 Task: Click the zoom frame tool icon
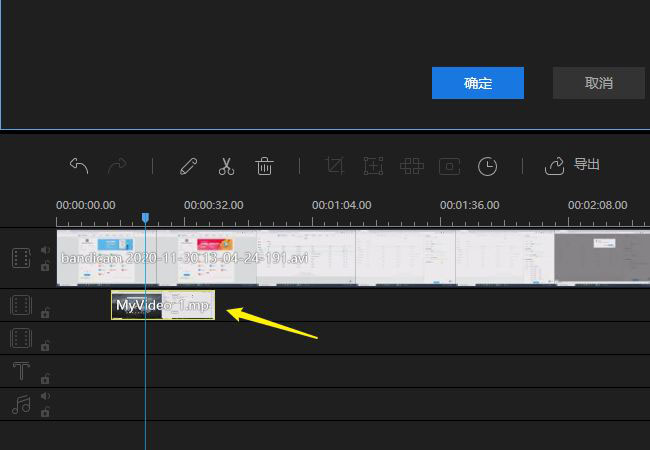(373, 166)
